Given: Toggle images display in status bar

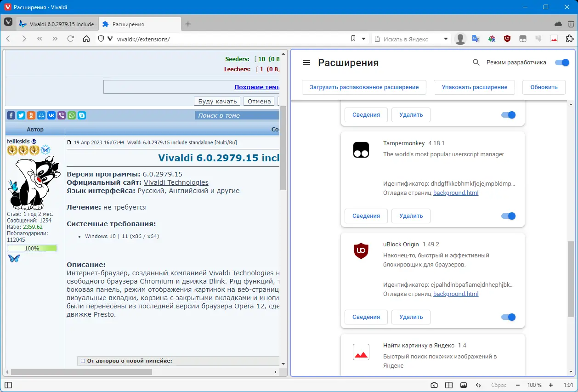Looking at the screenshot, I should click(x=464, y=385).
